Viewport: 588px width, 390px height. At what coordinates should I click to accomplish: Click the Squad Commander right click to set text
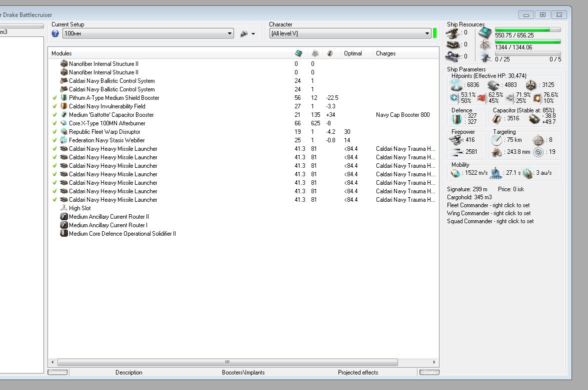(490, 221)
